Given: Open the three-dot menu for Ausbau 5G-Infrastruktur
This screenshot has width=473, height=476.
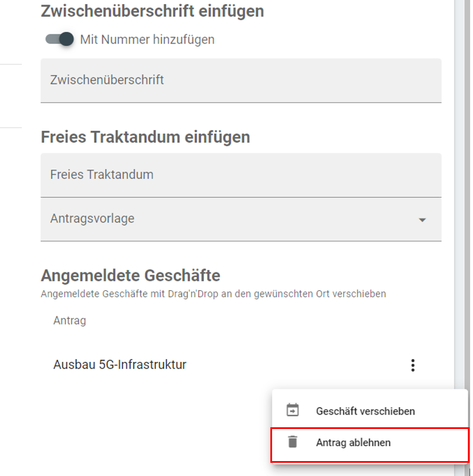Looking at the screenshot, I should [x=412, y=365].
